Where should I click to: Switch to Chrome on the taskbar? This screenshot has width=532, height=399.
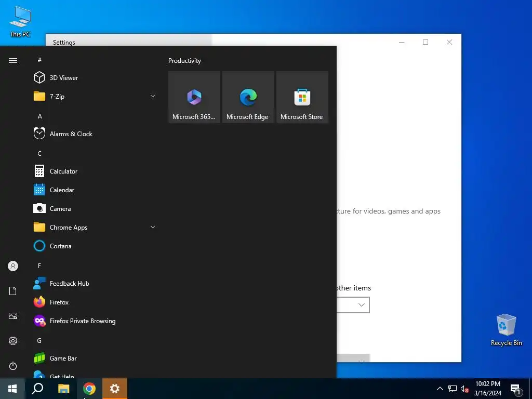(x=89, y=389)
